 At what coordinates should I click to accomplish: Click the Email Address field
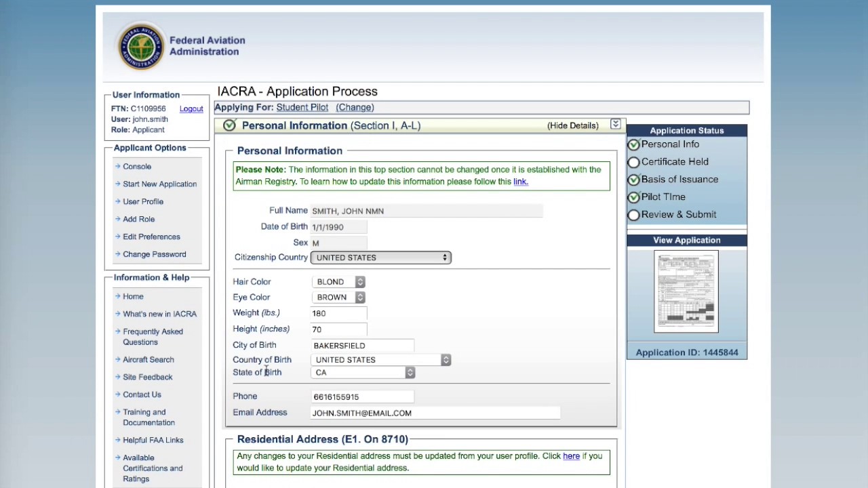436,413
